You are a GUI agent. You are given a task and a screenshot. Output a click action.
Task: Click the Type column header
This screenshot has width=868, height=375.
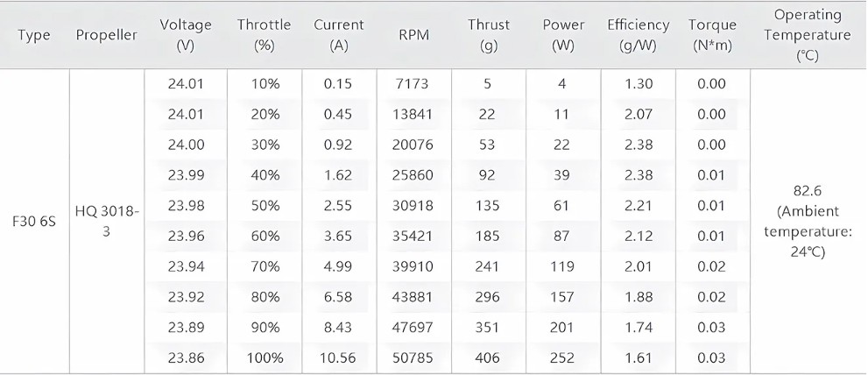(x=34, y=35)
